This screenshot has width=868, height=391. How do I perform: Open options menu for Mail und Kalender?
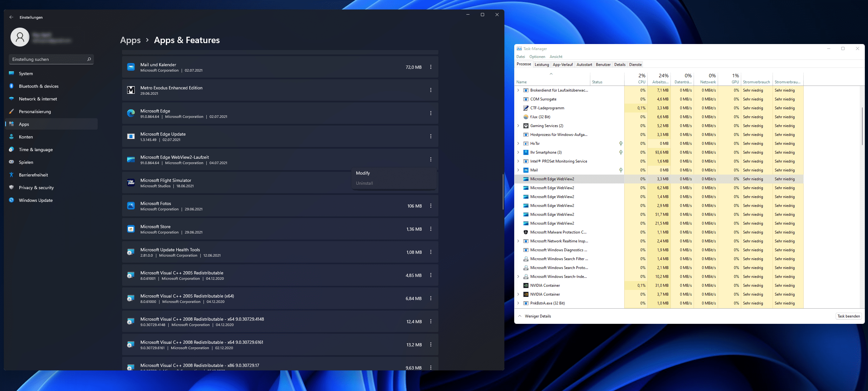point(431,67)
